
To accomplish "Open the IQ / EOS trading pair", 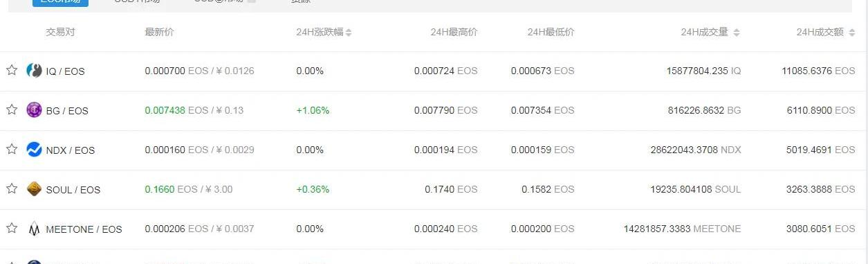I will 65,71.
